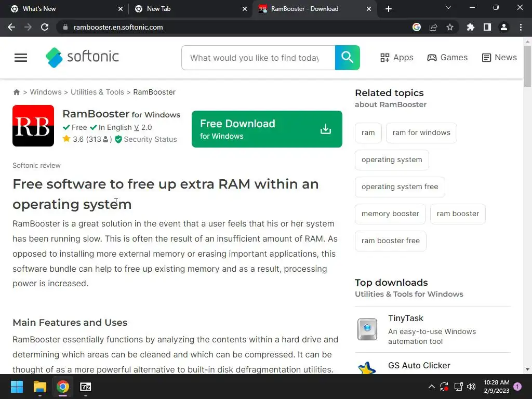Go to Utilities & Tools breadcrumb
The width and height of the screenshot is (532, 399).
(x=97, y=92)
